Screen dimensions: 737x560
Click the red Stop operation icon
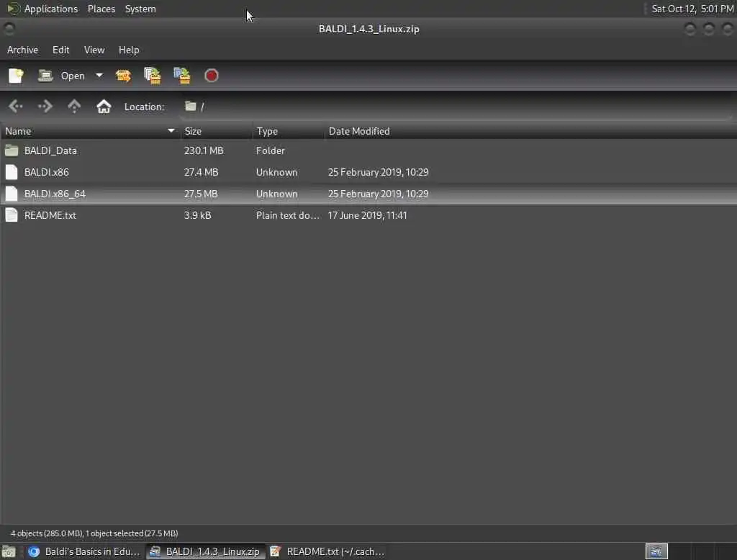(x=211, y=76)
